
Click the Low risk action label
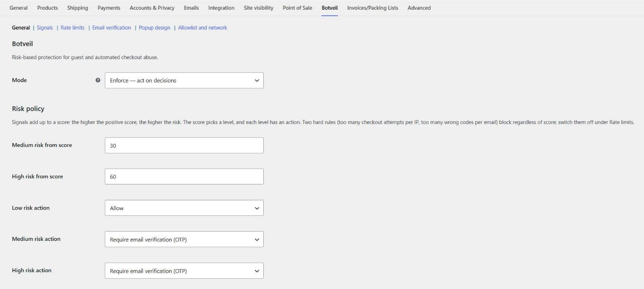click(31, 208)
